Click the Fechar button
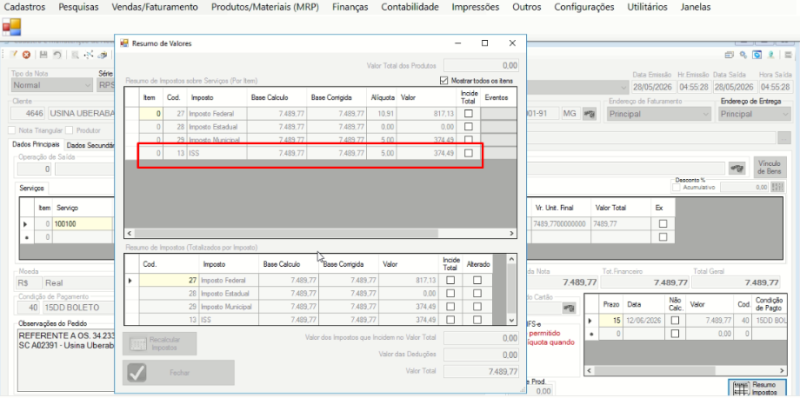This screenshot has width=800, height=398. [x=179, y=372]
